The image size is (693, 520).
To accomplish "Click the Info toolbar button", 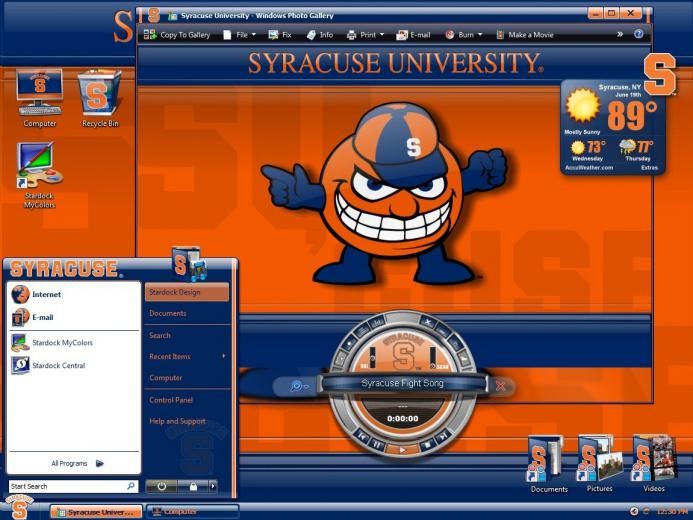I will [x=320, y=35].
